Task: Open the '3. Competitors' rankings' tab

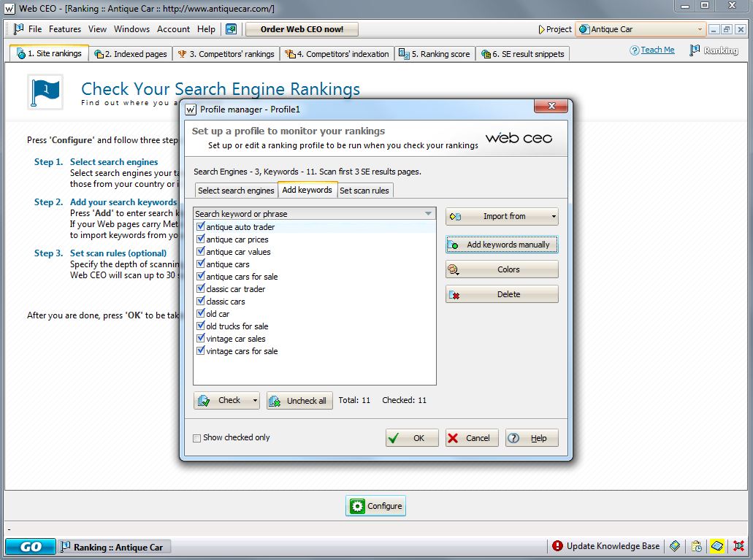Action: [226, 54]
